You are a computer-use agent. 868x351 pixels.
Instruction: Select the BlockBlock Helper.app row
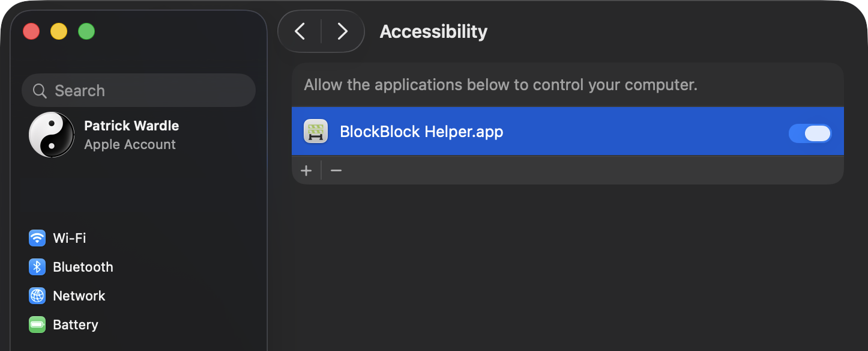point(540,132)
